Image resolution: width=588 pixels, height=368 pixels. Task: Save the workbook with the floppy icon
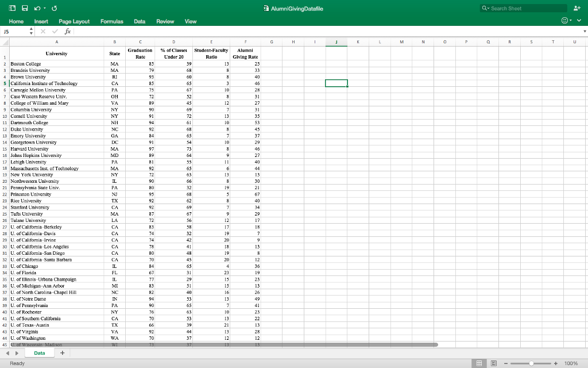(x=25, y=8)
